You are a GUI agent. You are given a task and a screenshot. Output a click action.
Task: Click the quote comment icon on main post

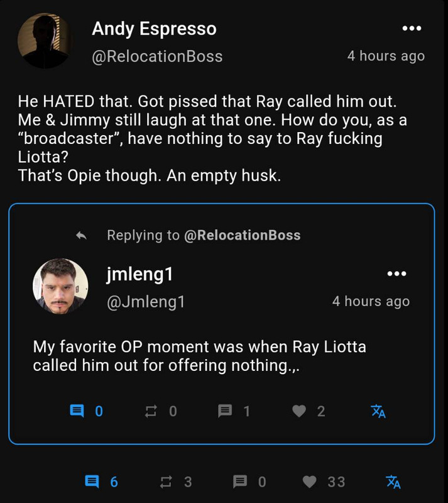[x=240, y=482]
